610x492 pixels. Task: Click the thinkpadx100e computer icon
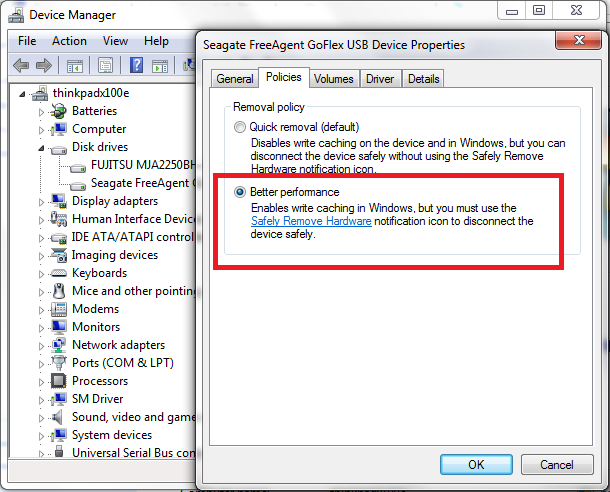(40, 93)
